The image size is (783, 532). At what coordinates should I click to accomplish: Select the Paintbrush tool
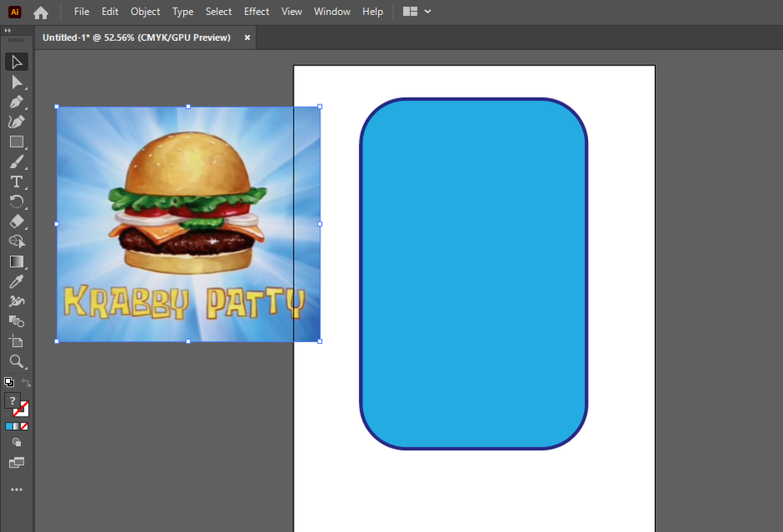17,161
